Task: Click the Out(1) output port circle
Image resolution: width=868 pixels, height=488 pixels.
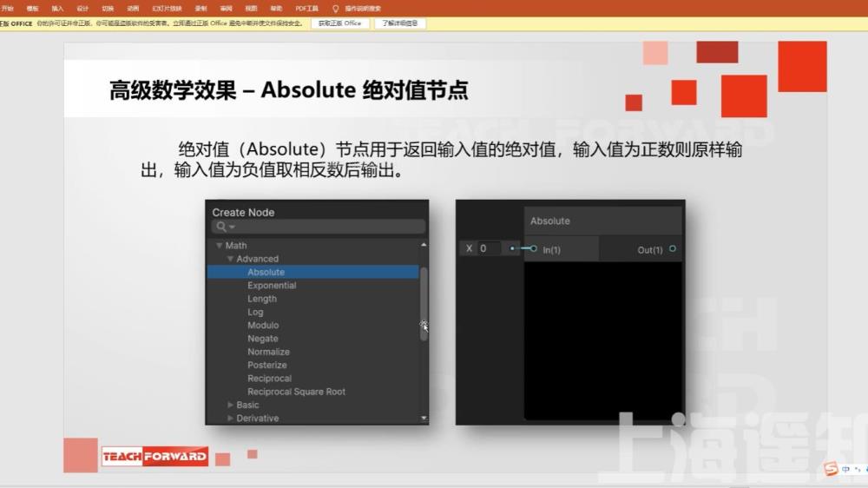Action: pos(673,249)
